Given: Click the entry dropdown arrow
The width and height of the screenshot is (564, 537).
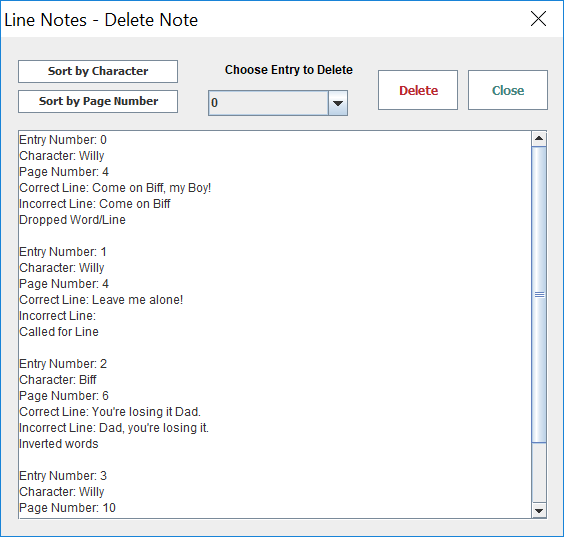Looking at the screenshot, I should pos(338,103).
